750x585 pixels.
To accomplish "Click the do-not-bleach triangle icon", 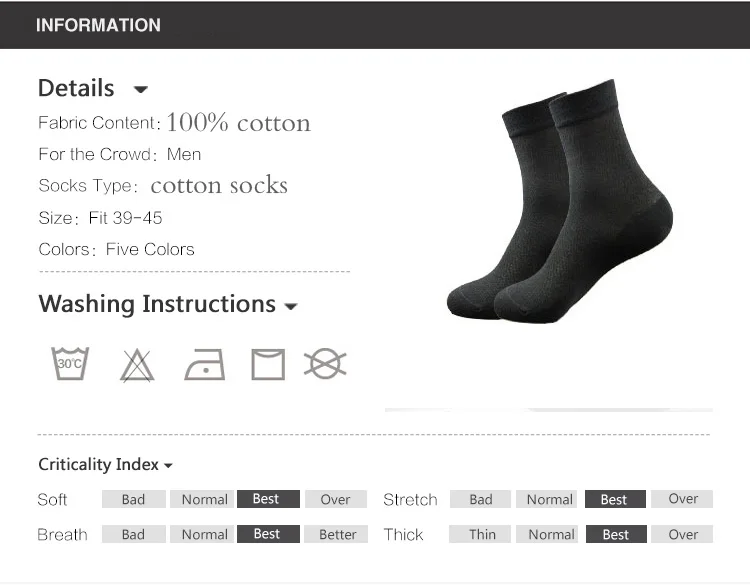I will [137, 366].
